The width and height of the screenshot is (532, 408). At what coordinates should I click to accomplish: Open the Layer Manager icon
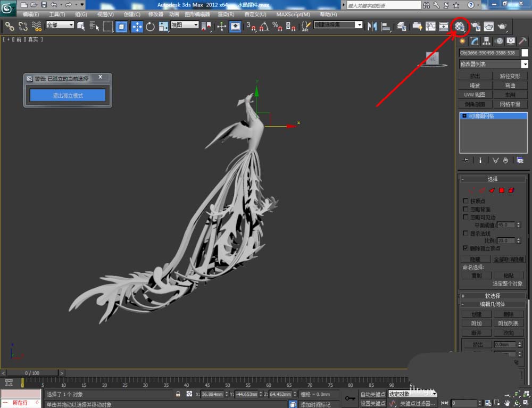[x=401, y=27]
